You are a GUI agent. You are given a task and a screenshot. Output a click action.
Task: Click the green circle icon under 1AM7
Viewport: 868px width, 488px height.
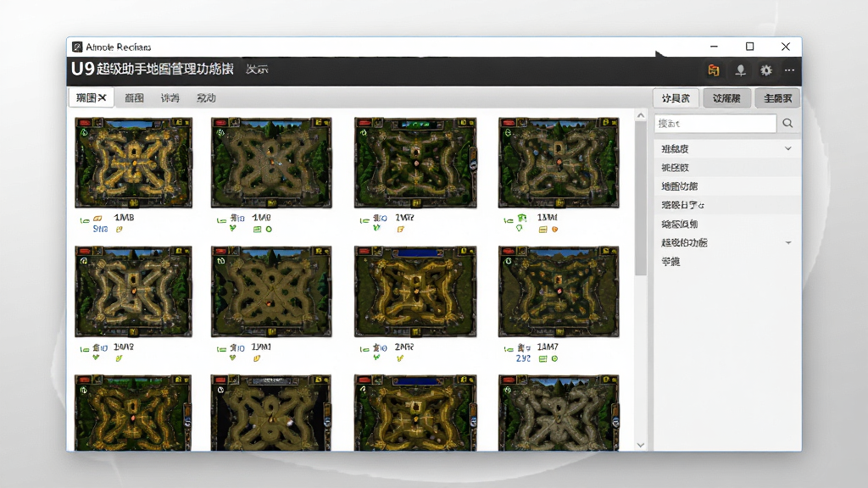pyautogui.click(x=554, y=358)
